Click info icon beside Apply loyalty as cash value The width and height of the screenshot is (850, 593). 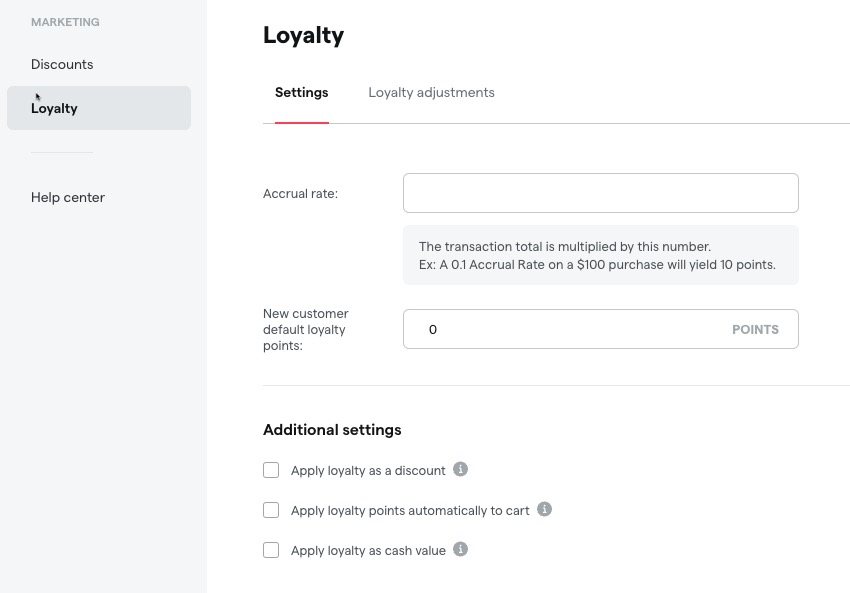tap(460, 550)
